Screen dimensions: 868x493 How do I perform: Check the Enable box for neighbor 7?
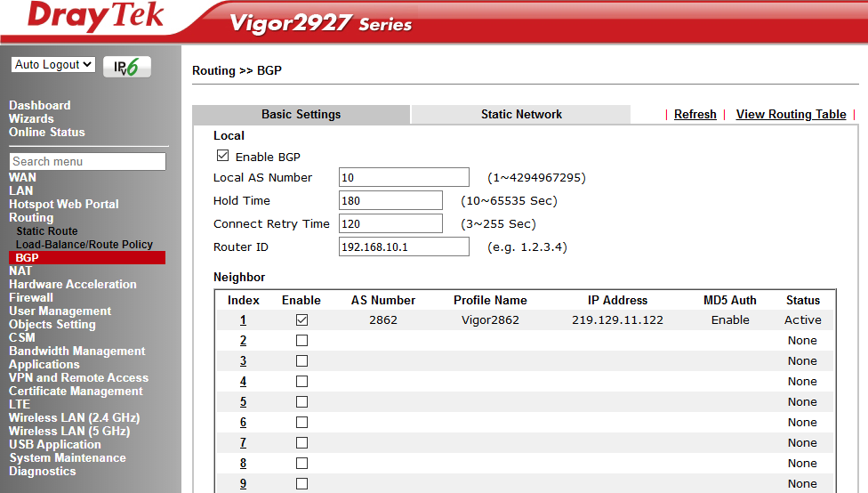[x=301, y=442]
